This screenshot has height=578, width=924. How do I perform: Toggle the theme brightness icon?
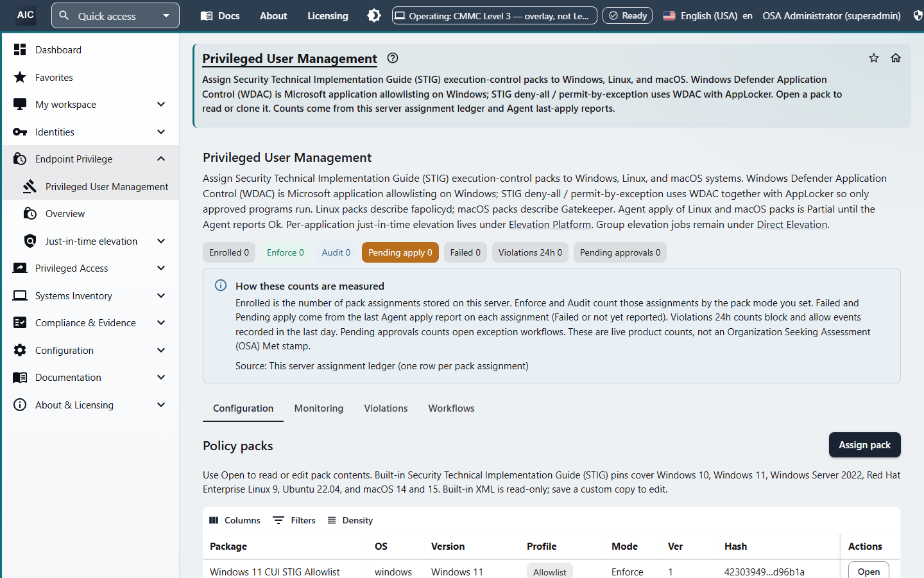point(374,15)
